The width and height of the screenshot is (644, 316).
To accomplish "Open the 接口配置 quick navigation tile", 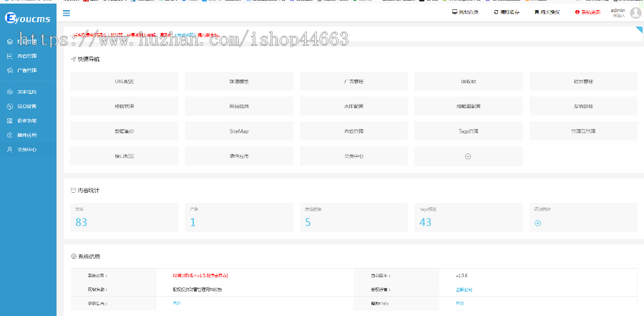I will coord(125,156).
